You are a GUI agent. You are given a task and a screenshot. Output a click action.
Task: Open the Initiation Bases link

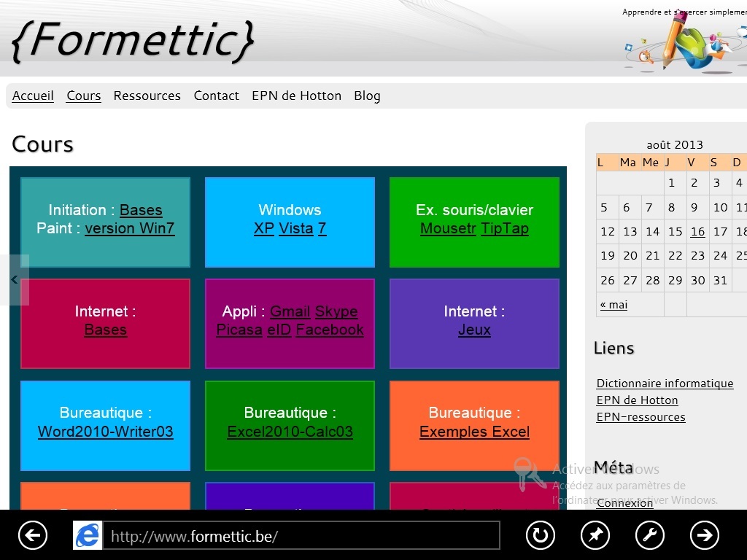click(141, 210)
